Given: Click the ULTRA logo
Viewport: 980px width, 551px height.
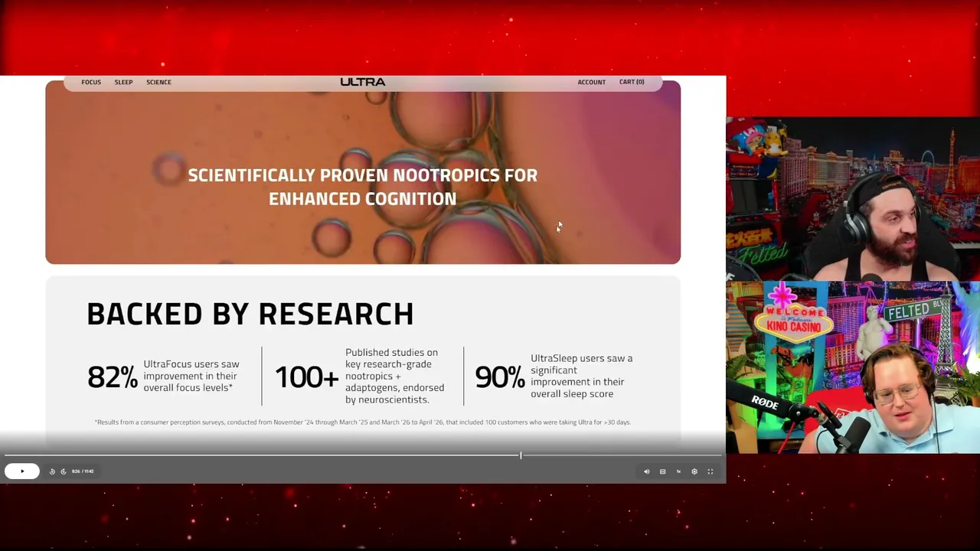Looking at the screenshot, I should (x=363, y=82).
